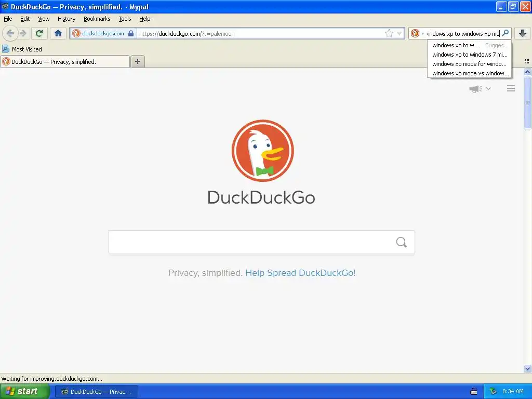The width and height of the screenshot is (532, 399).
Task: Click the padlock site security icon
Action: pos(131,33)
